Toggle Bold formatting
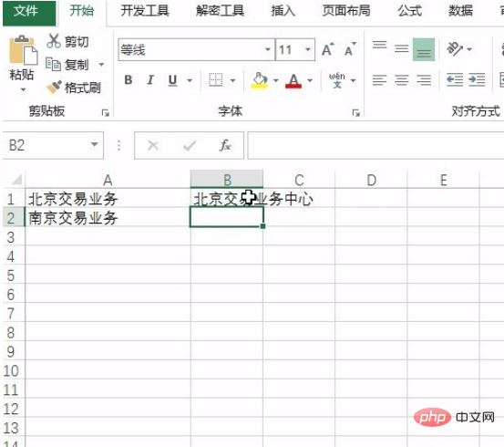 (x=129, y=79)
